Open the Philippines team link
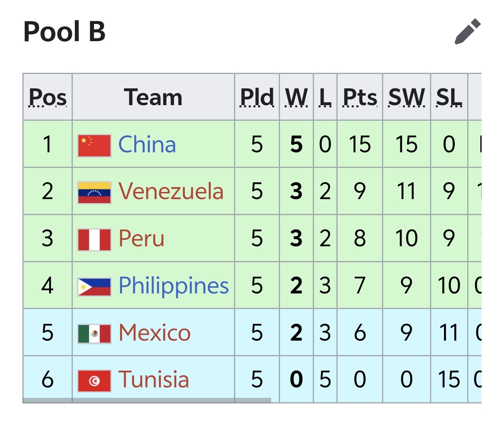Viewport: 504px width, 425px height. pyautogui.click(x=174, y=286)
